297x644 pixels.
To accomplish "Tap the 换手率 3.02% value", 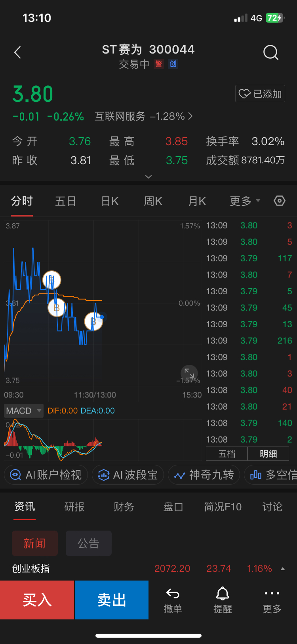I will pyautogui.click(x=268, y=141).
